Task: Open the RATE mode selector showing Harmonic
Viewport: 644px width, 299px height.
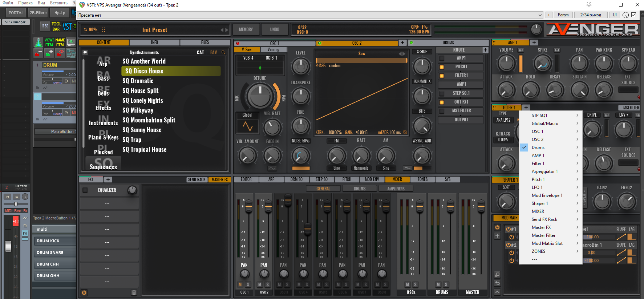Action: tap(361, 168)
